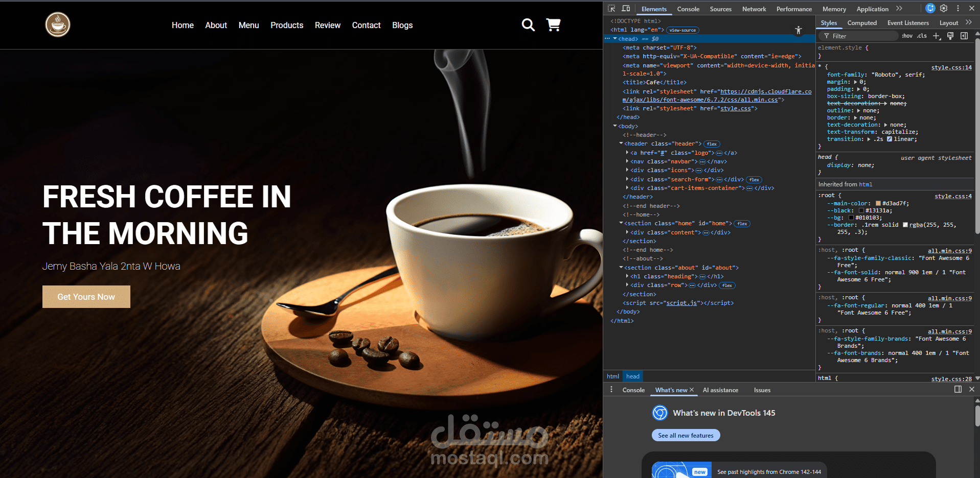Toggle the .cls element classes panel

pos(922,36)
